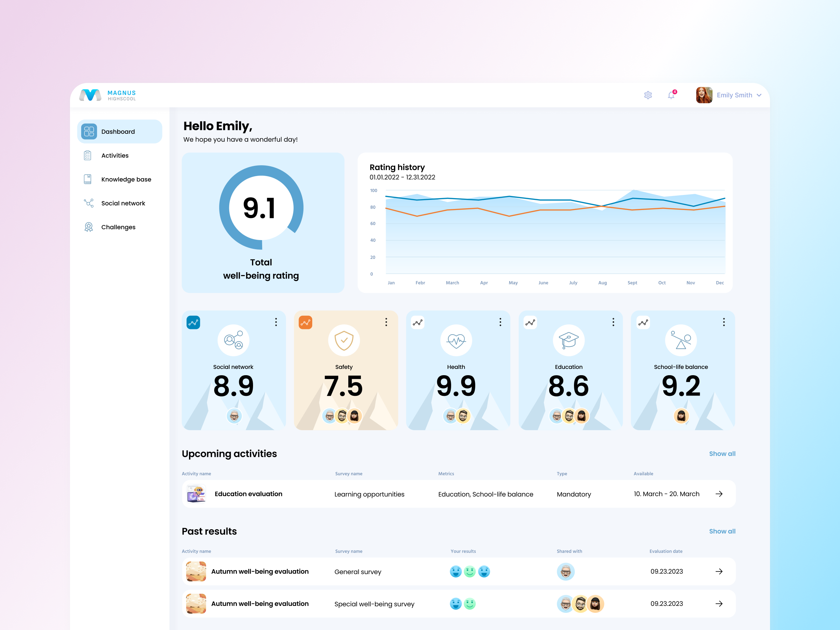
Task: Show all past results
Action: [722, 531]
